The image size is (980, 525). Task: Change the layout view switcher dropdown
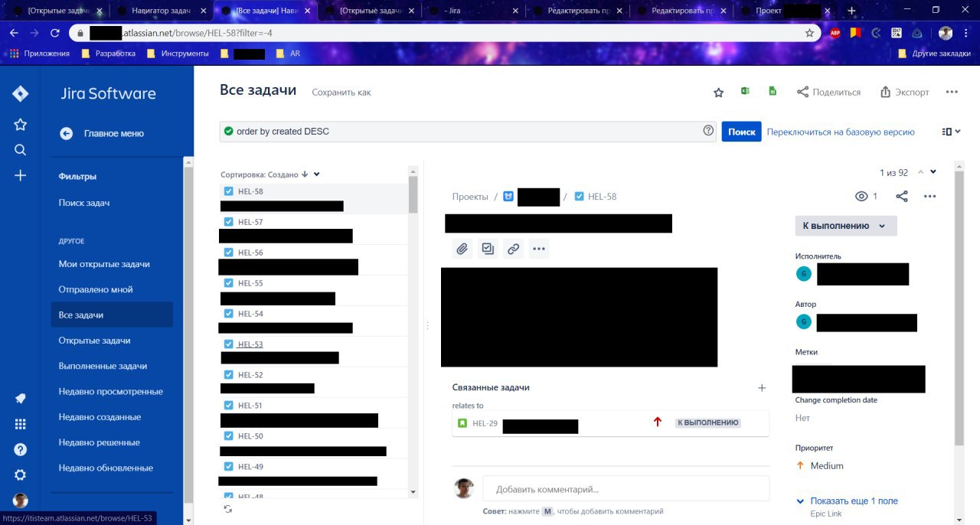click(951, 132)
